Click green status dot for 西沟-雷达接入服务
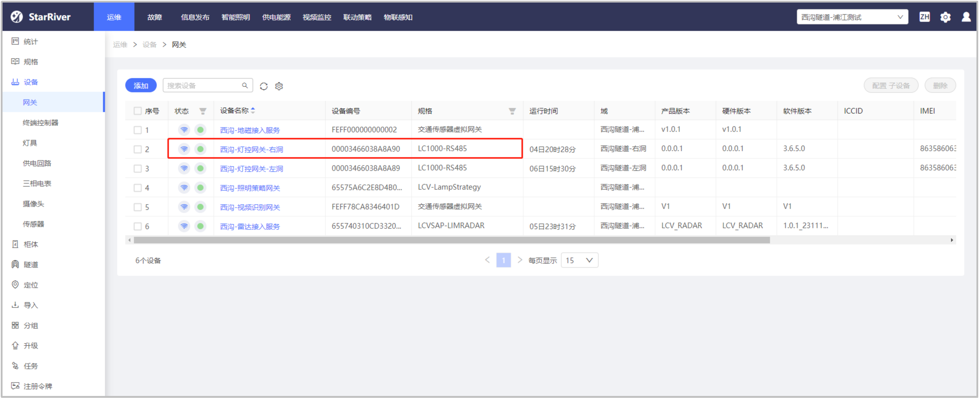Viewport: 980px width, 398px height. 200,226
